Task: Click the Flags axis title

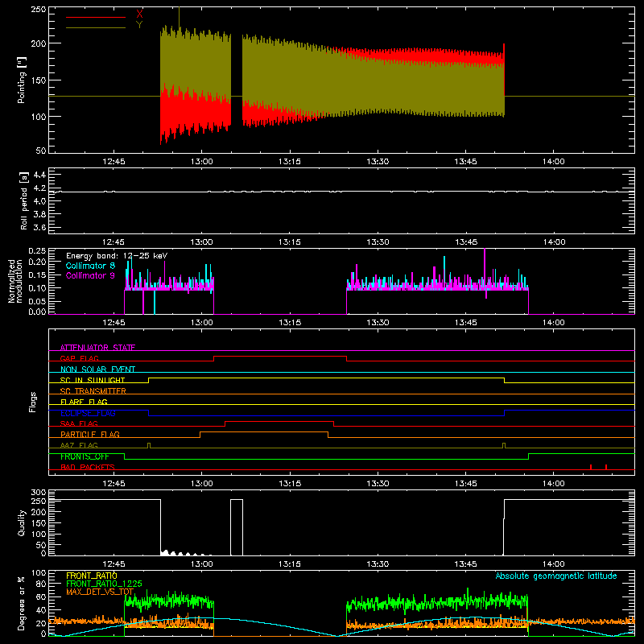Action: [33, 402]
